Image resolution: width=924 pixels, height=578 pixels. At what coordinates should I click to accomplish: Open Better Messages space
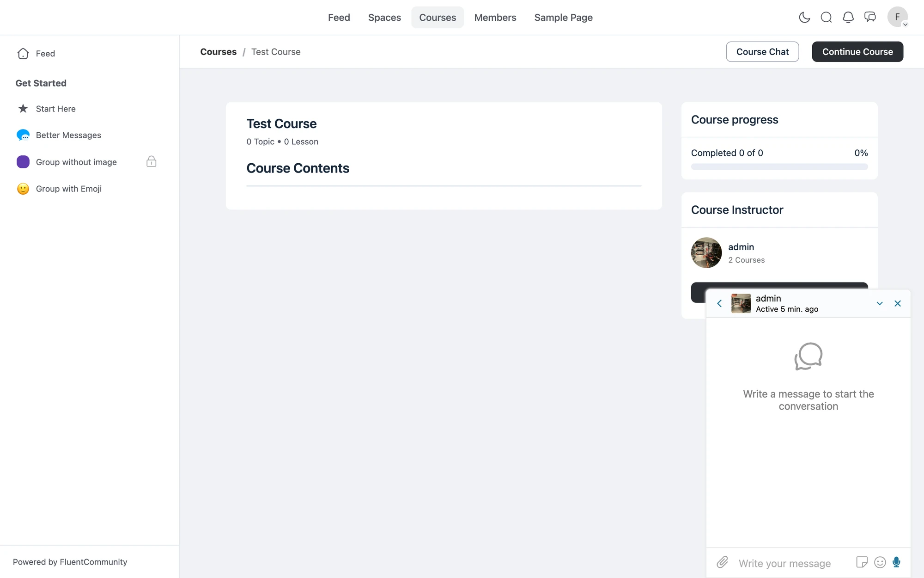click(68, 135)
